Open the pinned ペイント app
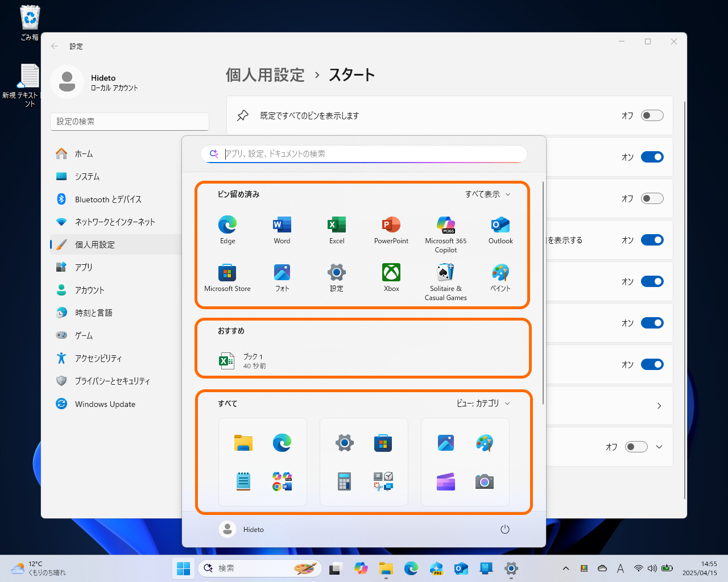 tap(500, 277)
